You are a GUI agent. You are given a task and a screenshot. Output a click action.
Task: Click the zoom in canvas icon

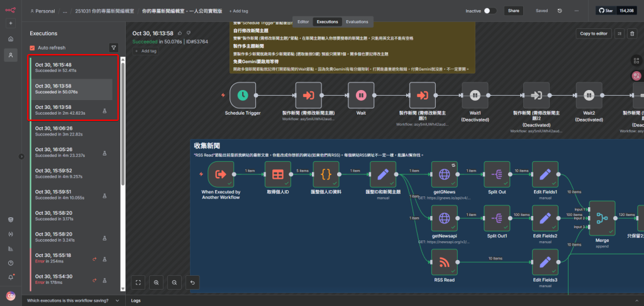(x=157, y=283)
